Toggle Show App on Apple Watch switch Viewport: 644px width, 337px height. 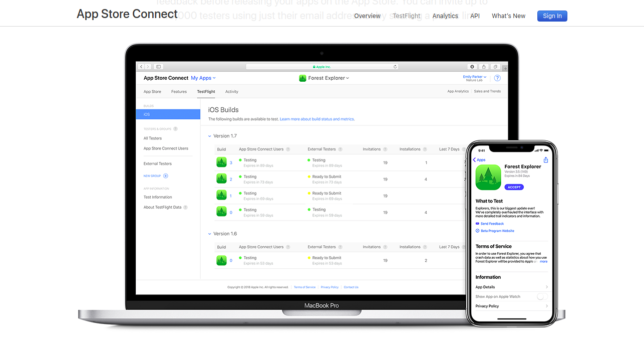pyautogui.click(x=542, y=296)
